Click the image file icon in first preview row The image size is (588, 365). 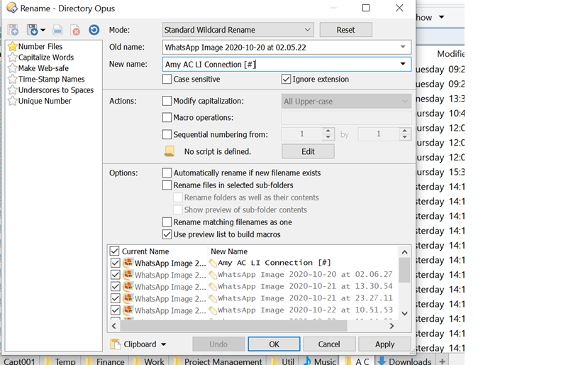[128, 263]
